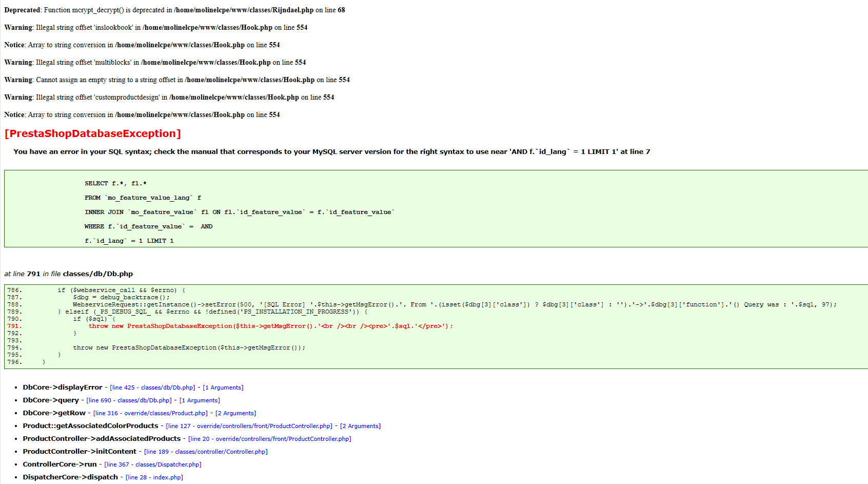
Task: Show arguments for DbCore->displayError
Action: (223, 388)
